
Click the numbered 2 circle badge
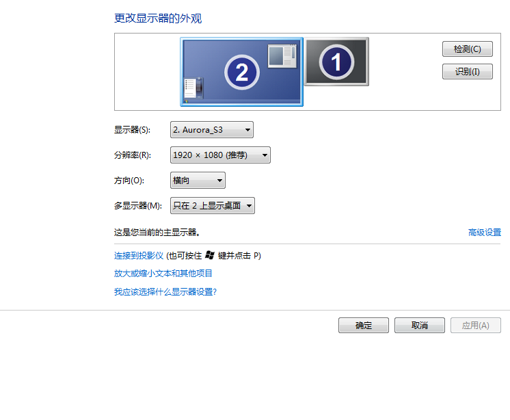[241, 73]
